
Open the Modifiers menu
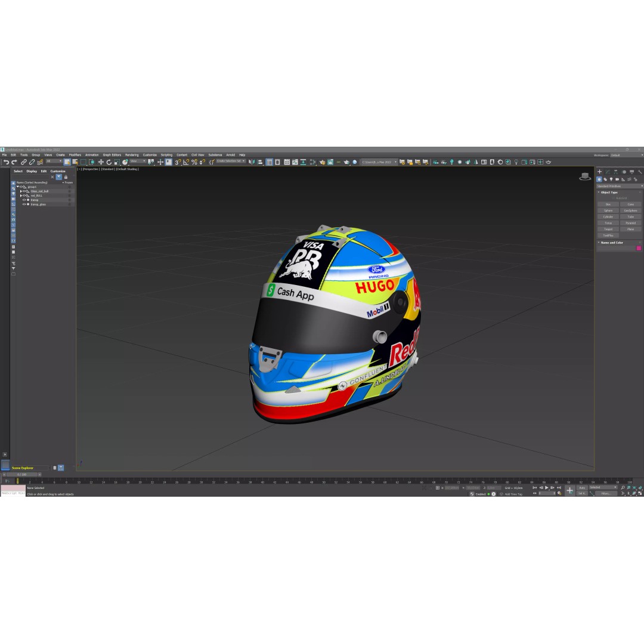(x=75, y=155)
